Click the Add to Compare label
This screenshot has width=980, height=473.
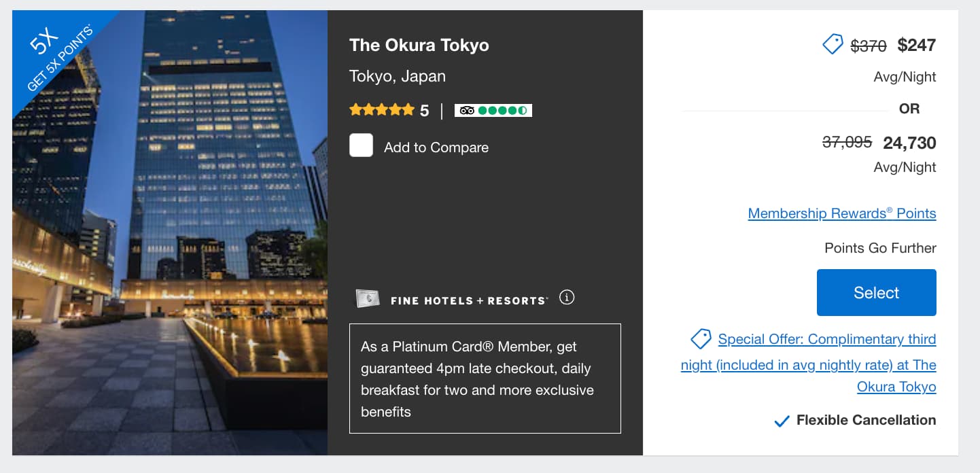pos(436,147)
